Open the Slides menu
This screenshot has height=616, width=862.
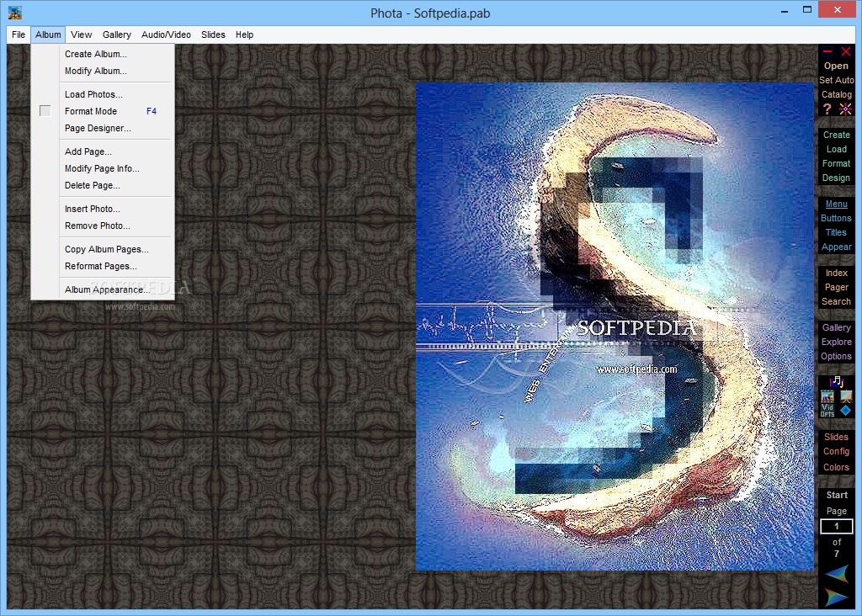click(213, 35)
